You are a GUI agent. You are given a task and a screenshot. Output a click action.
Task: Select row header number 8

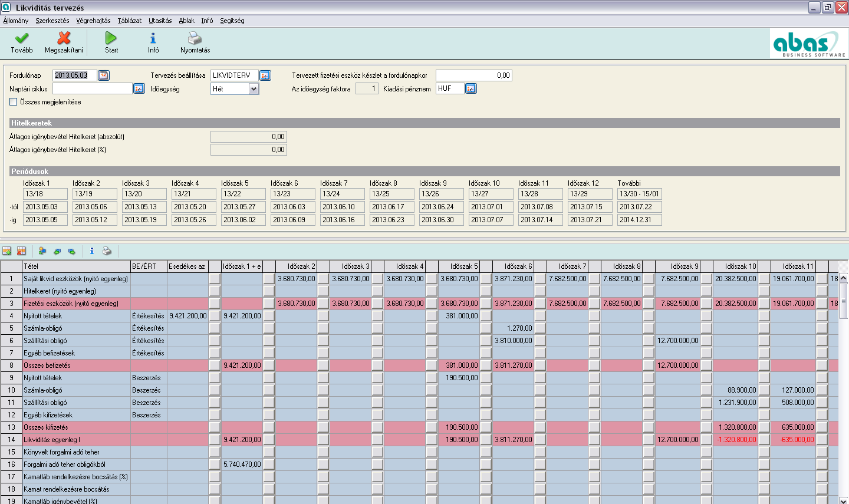point(11,365)
